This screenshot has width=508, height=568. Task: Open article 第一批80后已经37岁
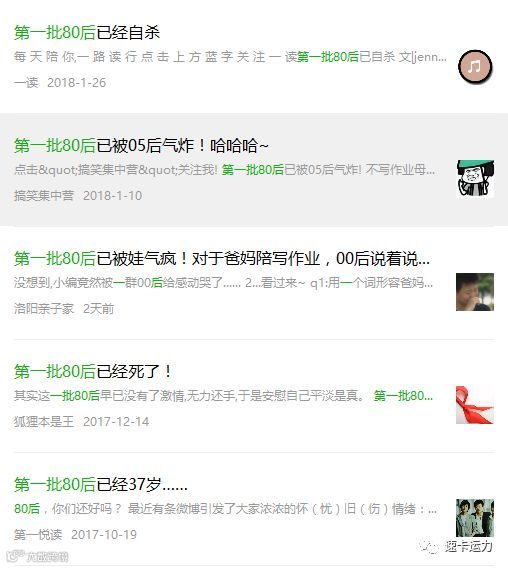[x=101, y=485]
